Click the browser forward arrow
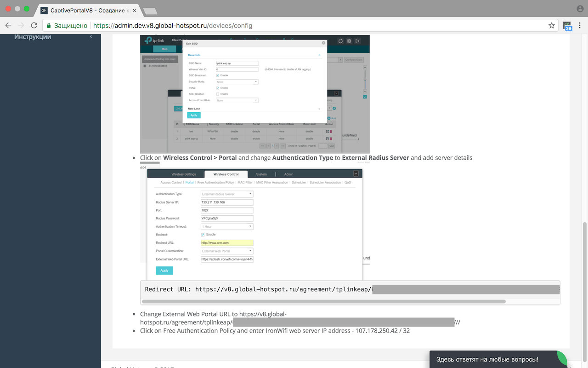The height and width of the screenshot is (368, 588). [21, 26]
